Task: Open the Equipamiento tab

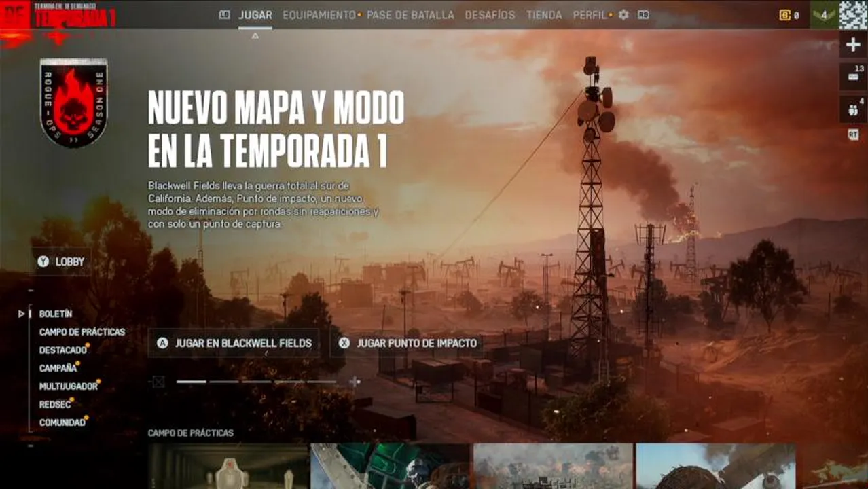Action: click(319, 14)
